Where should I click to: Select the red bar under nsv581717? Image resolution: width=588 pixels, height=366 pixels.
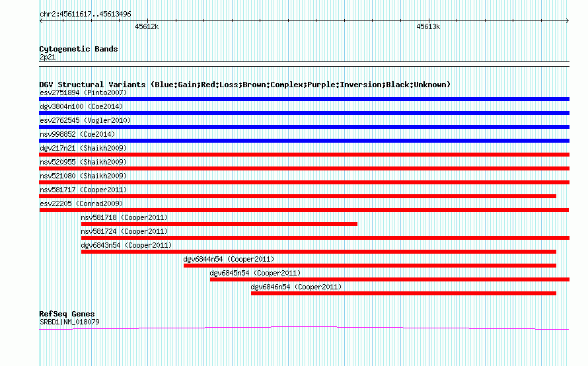click(x=298, y=196)
